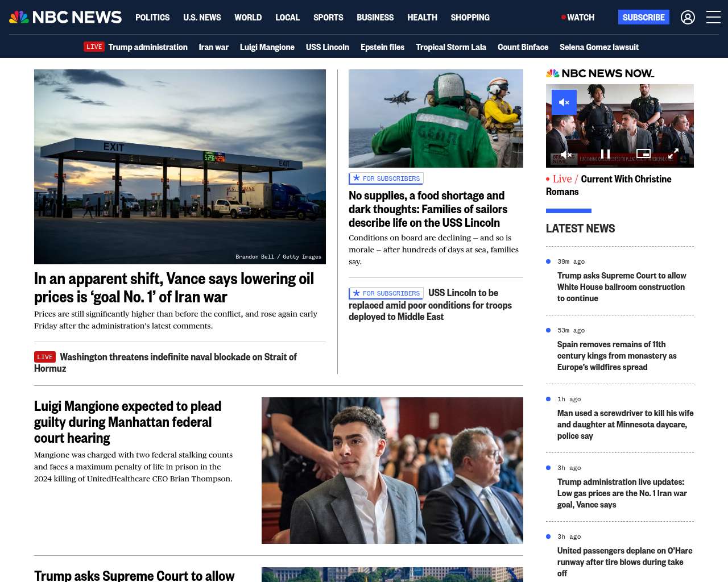Click the Latest News heading

click(580, 228)
